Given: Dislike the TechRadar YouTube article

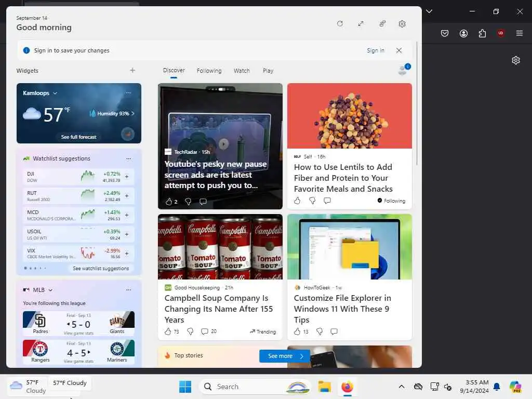Looking at the screenshot, I should click(188, 202).
